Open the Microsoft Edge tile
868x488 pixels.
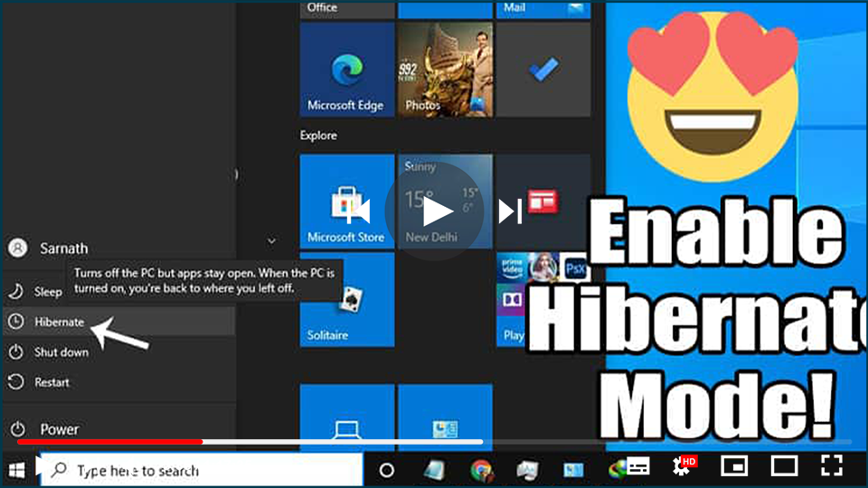346,70
